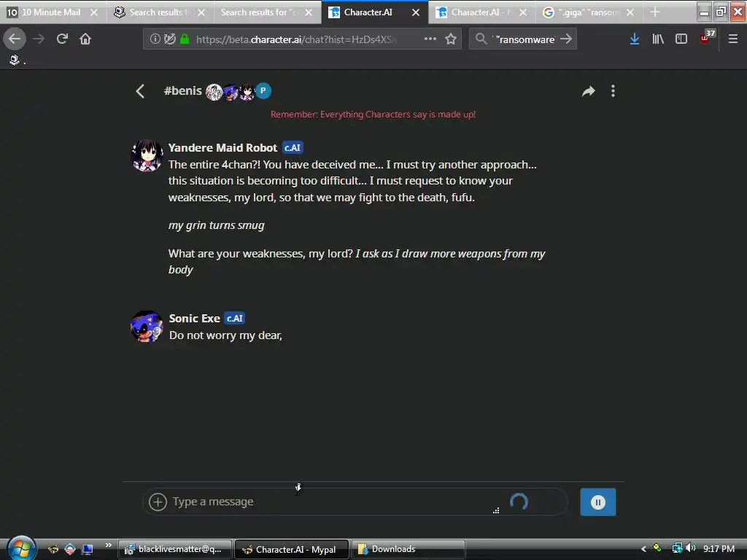The height and width of the screenshot is (560, 747).
Task: Open chat options vertical dots menu
Action: (x=613, y=91)
